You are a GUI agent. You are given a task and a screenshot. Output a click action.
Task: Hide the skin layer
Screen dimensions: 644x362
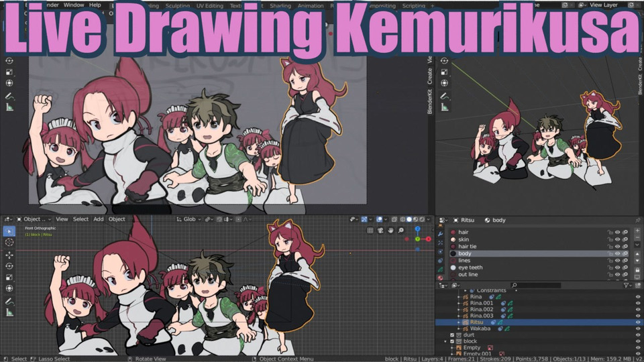pyautogui.click(x=617, y=239)
